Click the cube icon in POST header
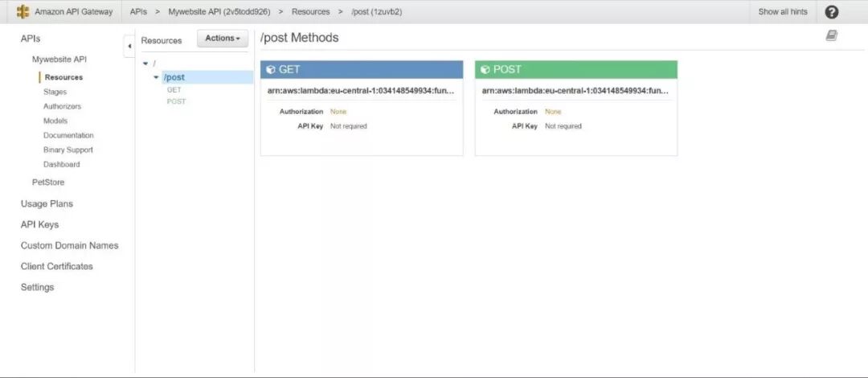 pyautogui.click(x=485, y=70)
